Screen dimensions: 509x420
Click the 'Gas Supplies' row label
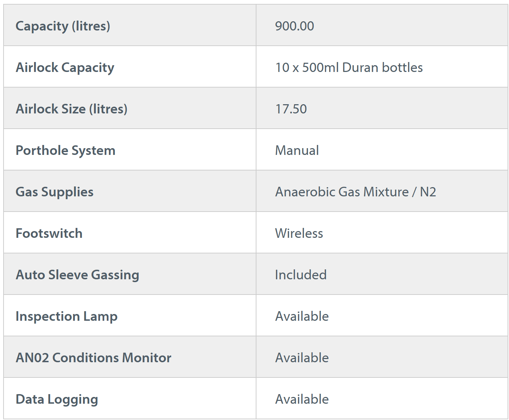pos(55,192)
